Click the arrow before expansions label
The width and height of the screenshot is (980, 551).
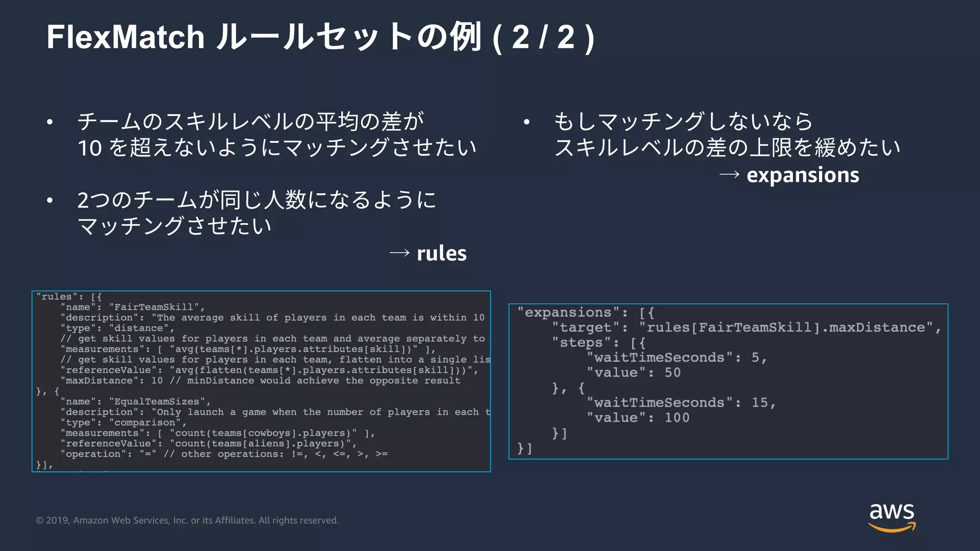729,175
